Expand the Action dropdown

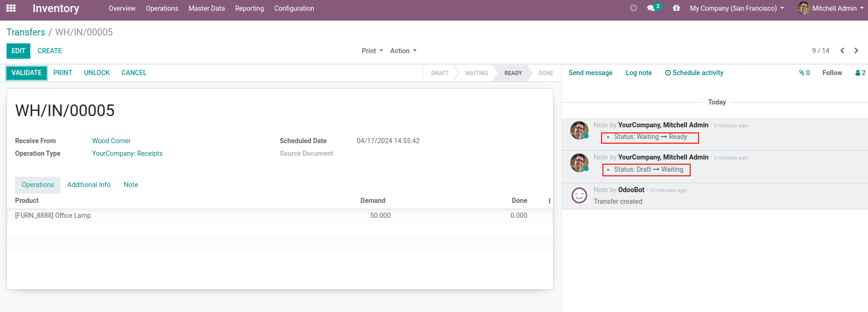point(403,51)
